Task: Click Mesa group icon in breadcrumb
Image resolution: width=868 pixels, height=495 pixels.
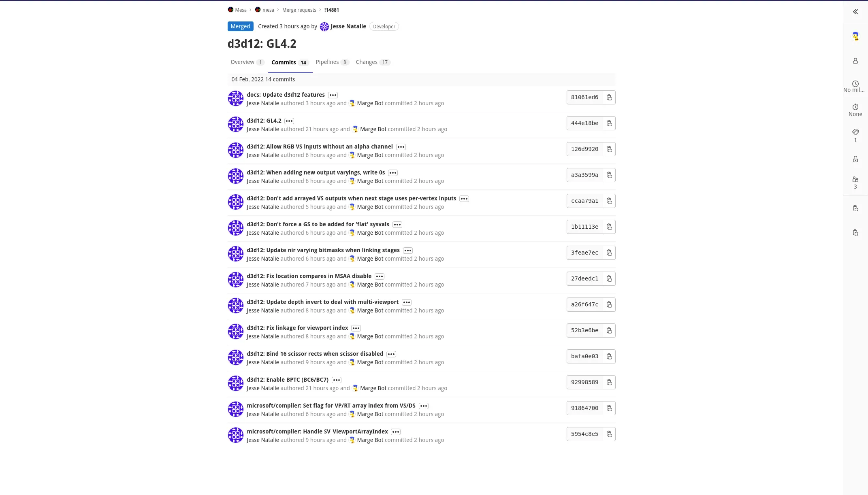Action: click(x=230, y=10)
